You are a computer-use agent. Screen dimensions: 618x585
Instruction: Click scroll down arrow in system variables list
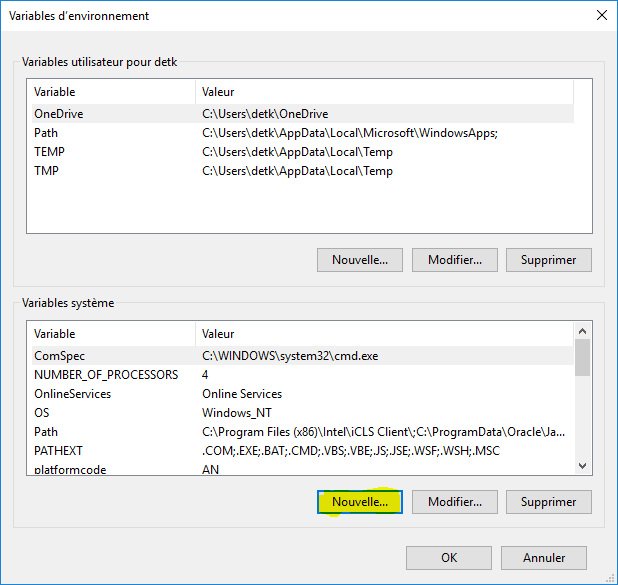582,465
